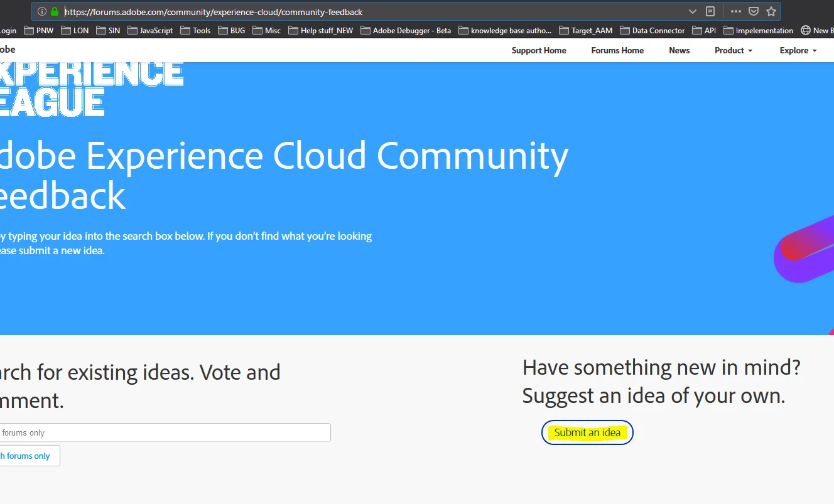Bookmark this page with the star icon
834x504 pixels.
click(x=771, y=11)
